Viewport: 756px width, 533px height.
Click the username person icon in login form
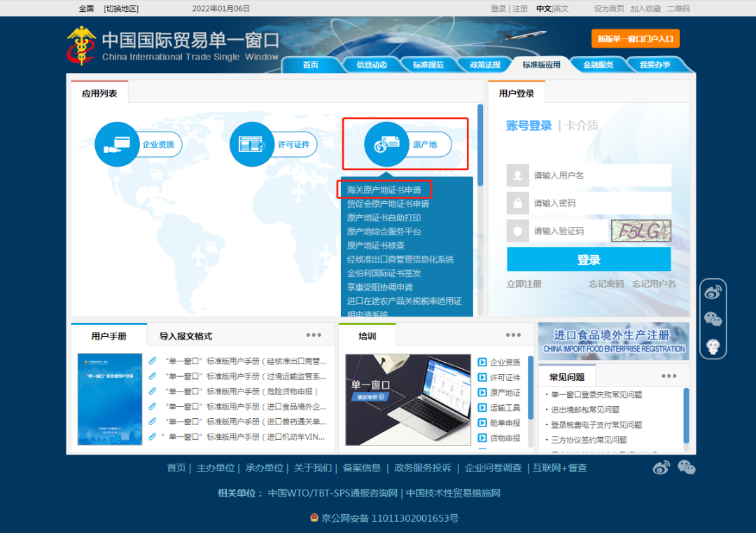[517, 175]
